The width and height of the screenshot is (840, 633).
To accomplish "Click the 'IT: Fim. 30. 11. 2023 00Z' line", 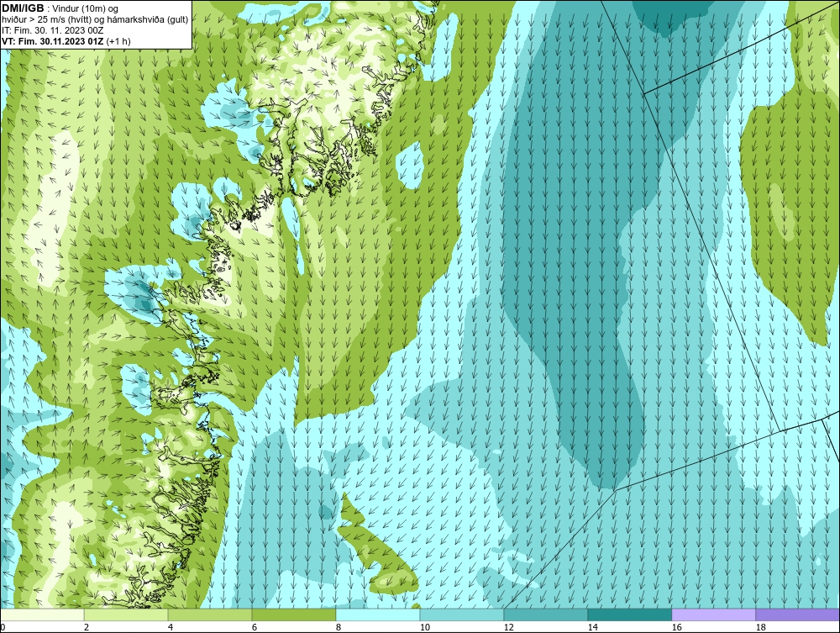I will 52,30.
